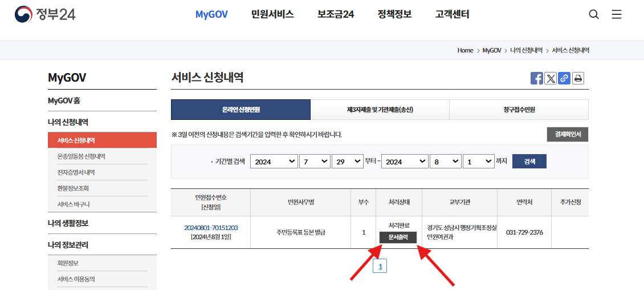Share page via Facebook icon
Image resolution: width=644 pixels, height=290 pixels.
(x=536, y=78)
